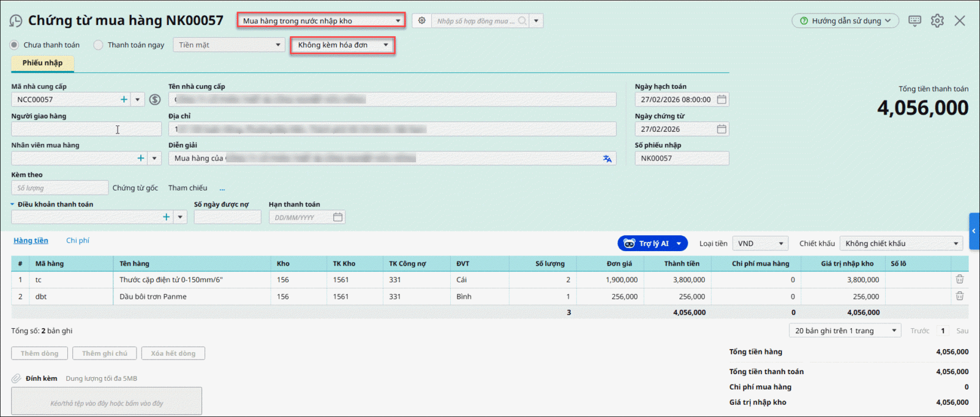Open the calendar for Ngày hạch toán
Screen dimensions: 980x417
(722, 99)
